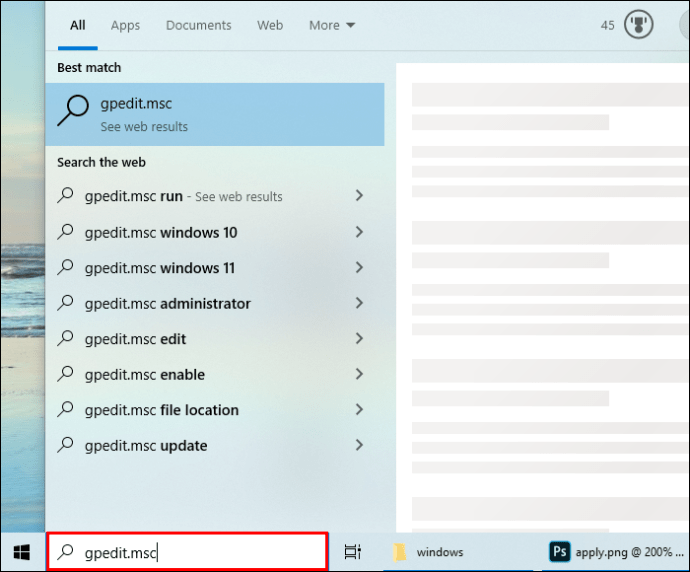The width and height of the screenshot is (690, 572).
Task: Click large magnifier icon in Best match
Action: click(73, 111)
